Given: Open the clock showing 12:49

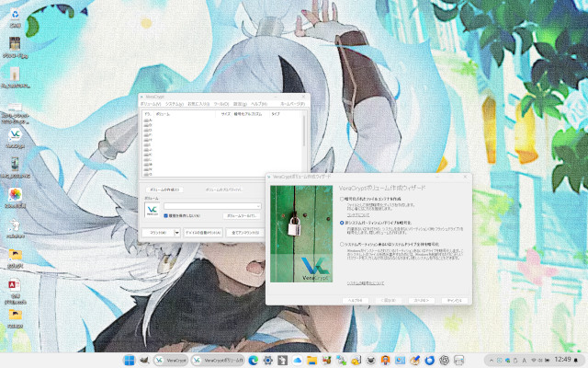Looking at the screenshot, I should (562, 360).
